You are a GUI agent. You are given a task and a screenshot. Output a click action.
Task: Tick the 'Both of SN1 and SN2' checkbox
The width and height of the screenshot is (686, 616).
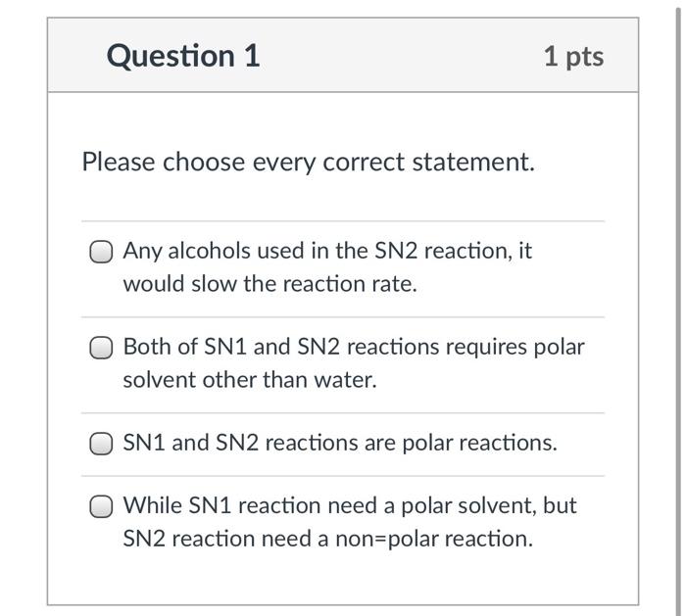(102, 348)
